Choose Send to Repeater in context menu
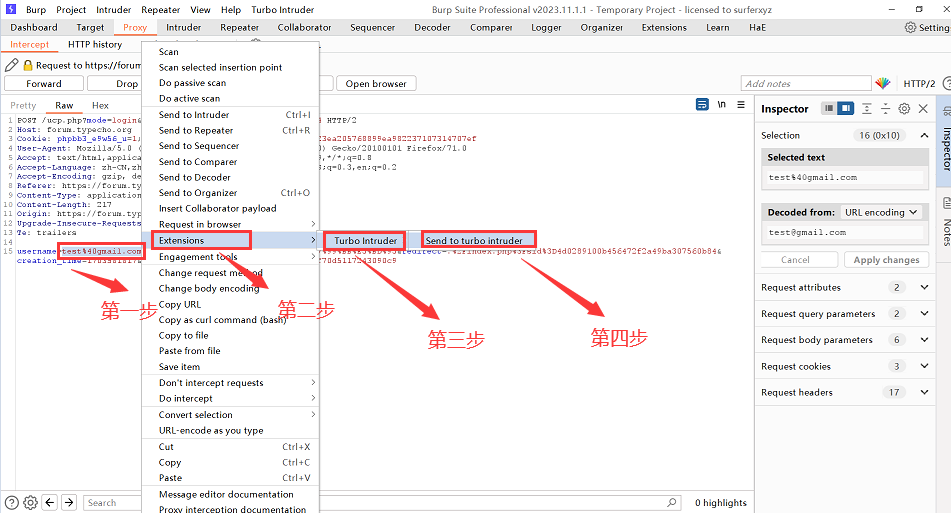 click(x=230, y=130)
